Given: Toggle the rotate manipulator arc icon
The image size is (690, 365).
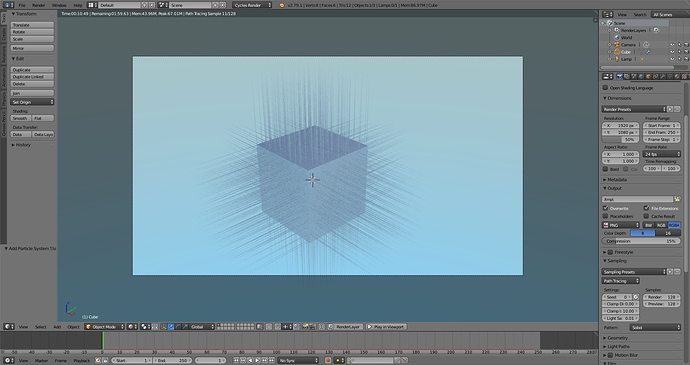Looking at the screenshot, I should click(x=178, y=327).
